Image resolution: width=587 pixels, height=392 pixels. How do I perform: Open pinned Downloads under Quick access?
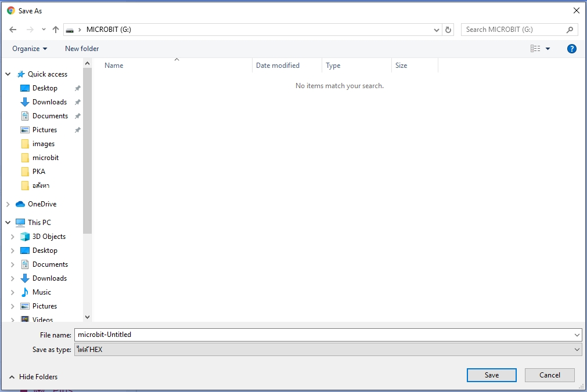[x=50, y=101]
